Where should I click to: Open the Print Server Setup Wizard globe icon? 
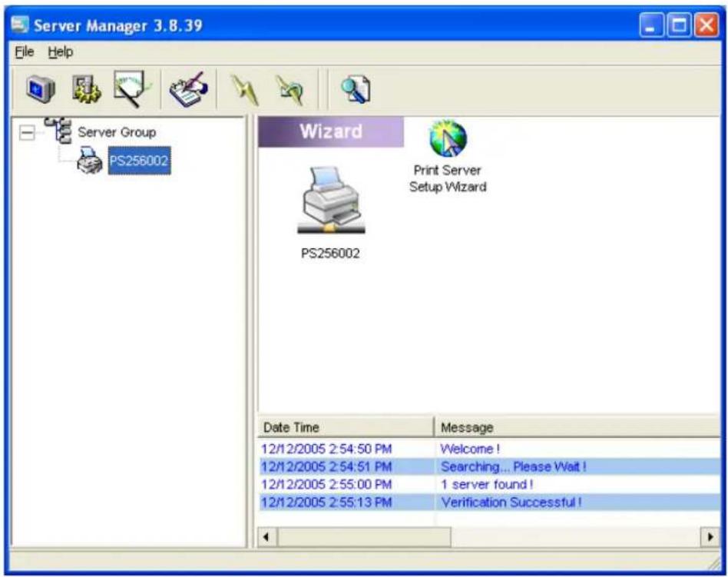(x=448, y=139)
